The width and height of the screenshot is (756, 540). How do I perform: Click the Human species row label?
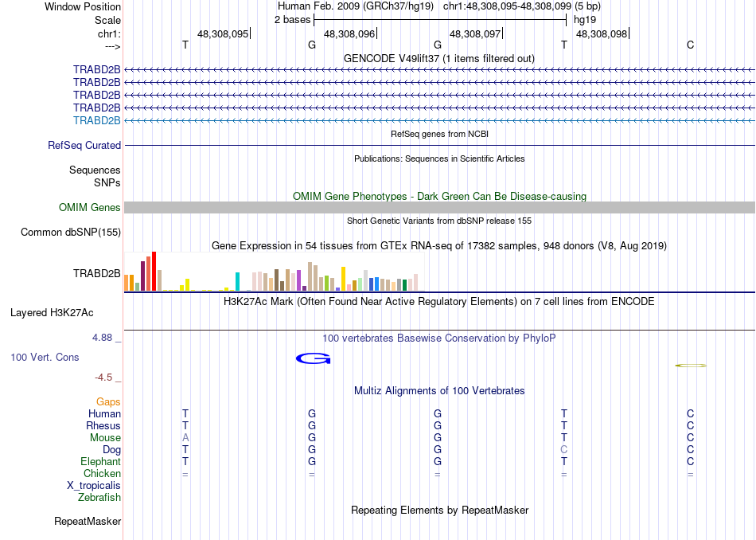coord(104,414)
